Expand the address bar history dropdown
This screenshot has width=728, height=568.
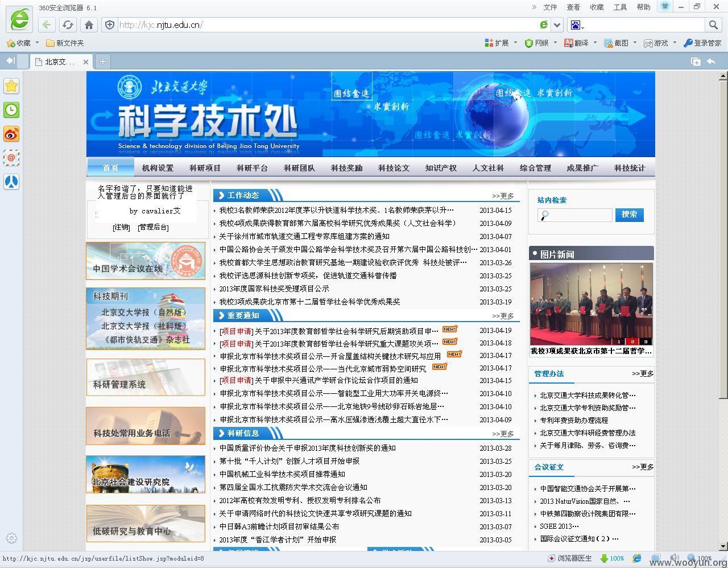(x=557, y=24)
